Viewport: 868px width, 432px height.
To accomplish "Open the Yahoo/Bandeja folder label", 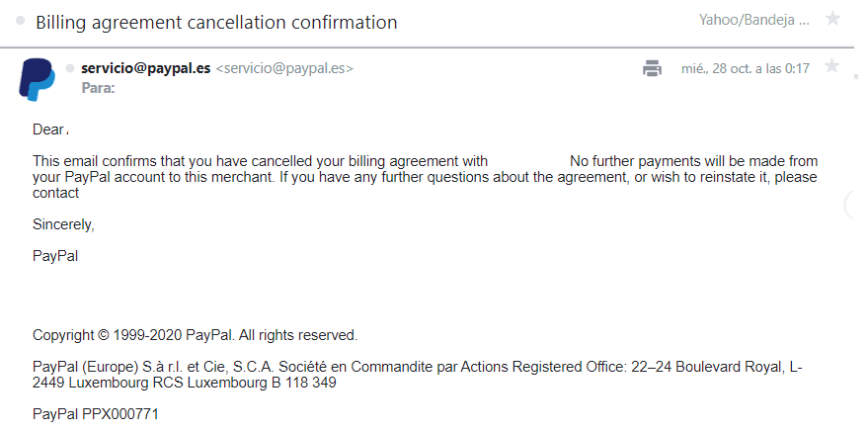I will pos(754,20).
